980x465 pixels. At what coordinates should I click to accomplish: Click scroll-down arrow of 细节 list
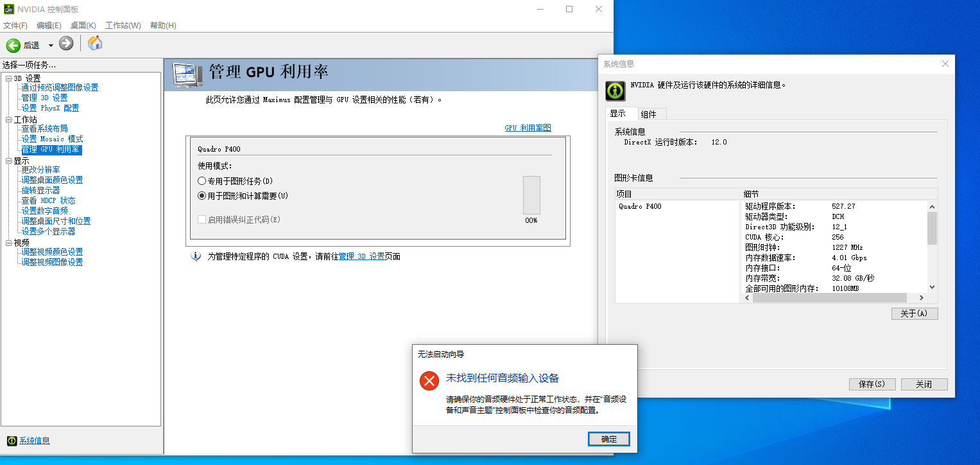coord(933,288)
